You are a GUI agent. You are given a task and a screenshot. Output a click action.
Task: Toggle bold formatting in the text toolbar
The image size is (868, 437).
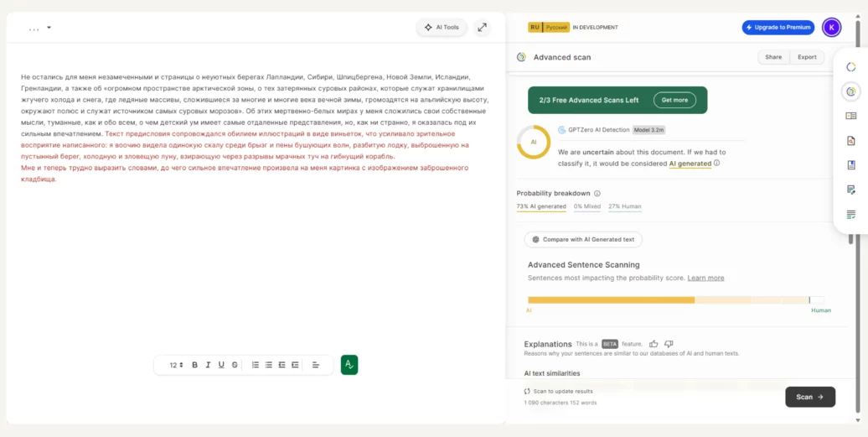(x=195, y=365)
